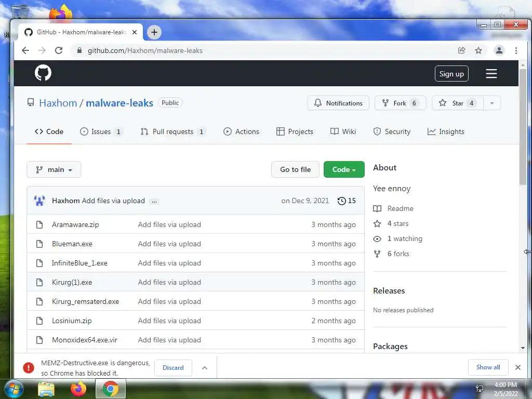Screen dimensions: 532x399
Task: Go to the Actions tab
Action: pyautogui.click(x=241, y=131)
